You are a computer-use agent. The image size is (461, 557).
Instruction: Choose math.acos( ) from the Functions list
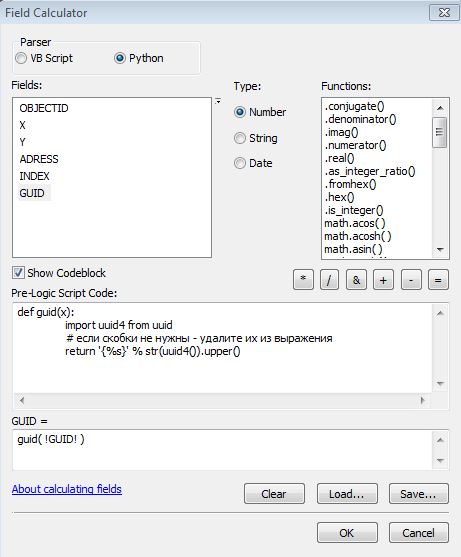click(355, 223)
